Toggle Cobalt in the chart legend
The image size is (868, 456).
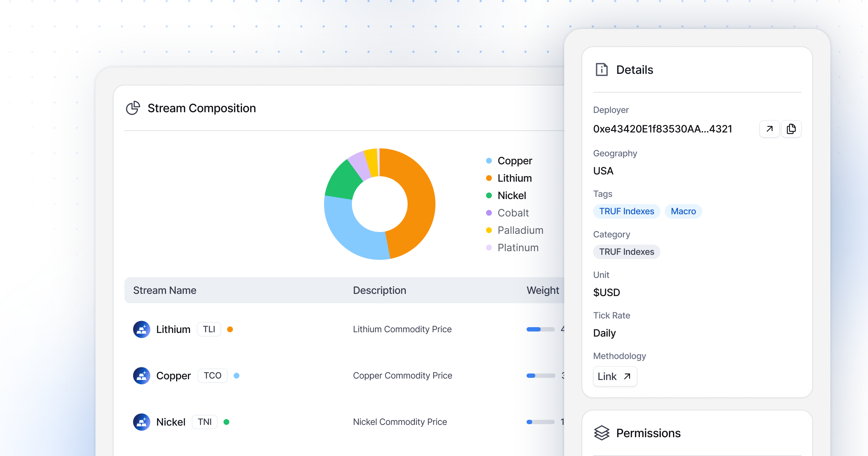(507, 213)
